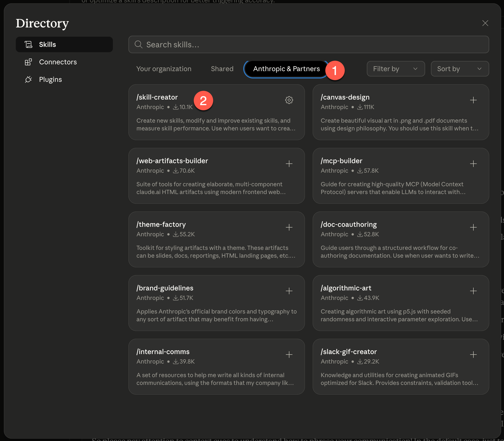Add the canvas-design skill with plus icon
Image resolution: width=504 pixels, height=441 pixels.
tap(473, 100)
